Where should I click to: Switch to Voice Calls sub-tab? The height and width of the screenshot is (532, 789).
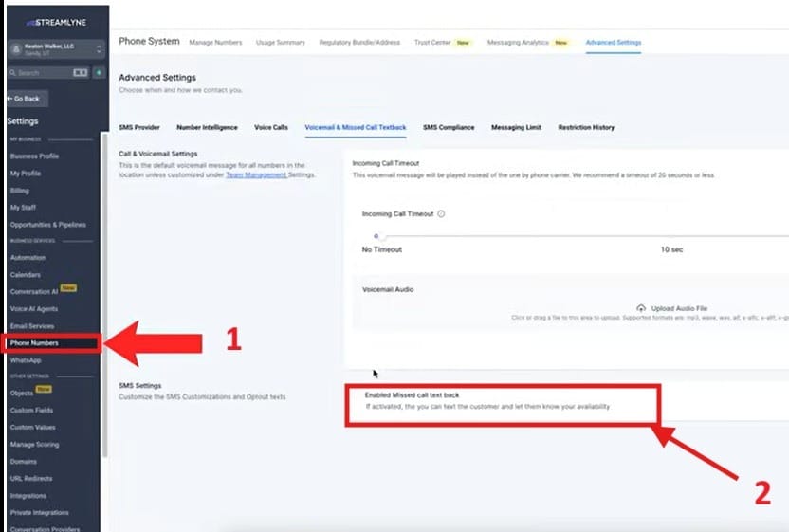[x=270, y=127]
